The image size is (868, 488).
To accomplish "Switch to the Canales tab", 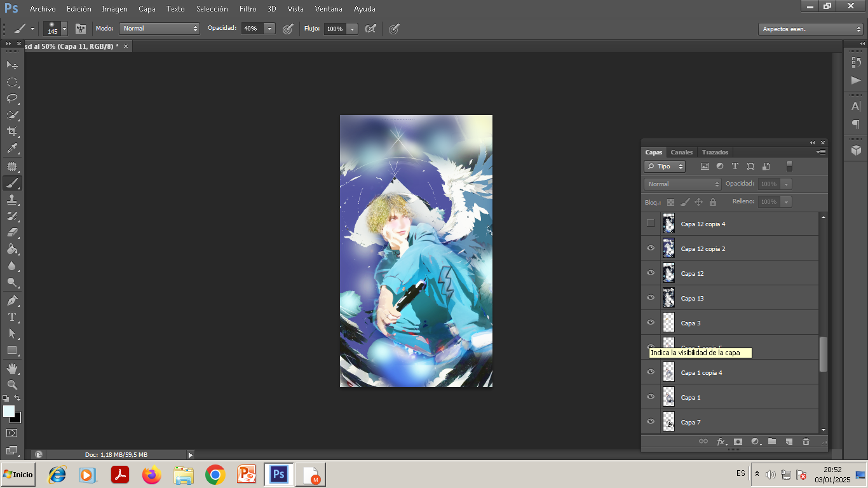I will click(682, 152).
